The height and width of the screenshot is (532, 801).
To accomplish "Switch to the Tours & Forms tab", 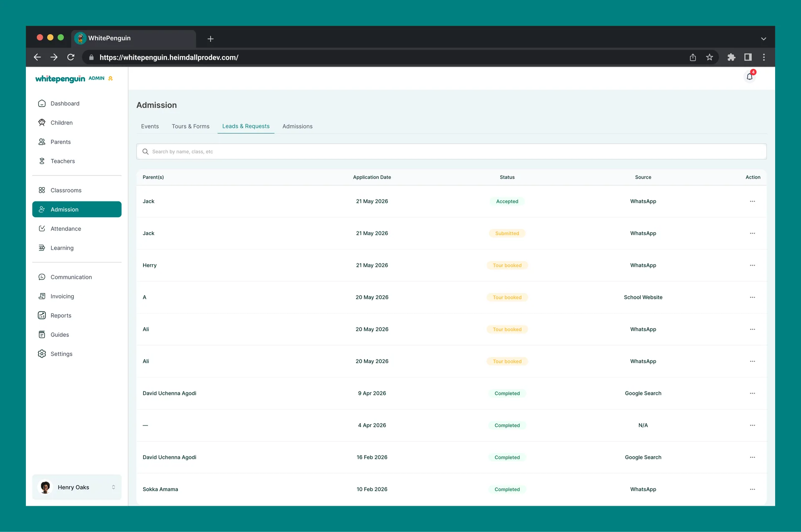I will tap(191, 126).
